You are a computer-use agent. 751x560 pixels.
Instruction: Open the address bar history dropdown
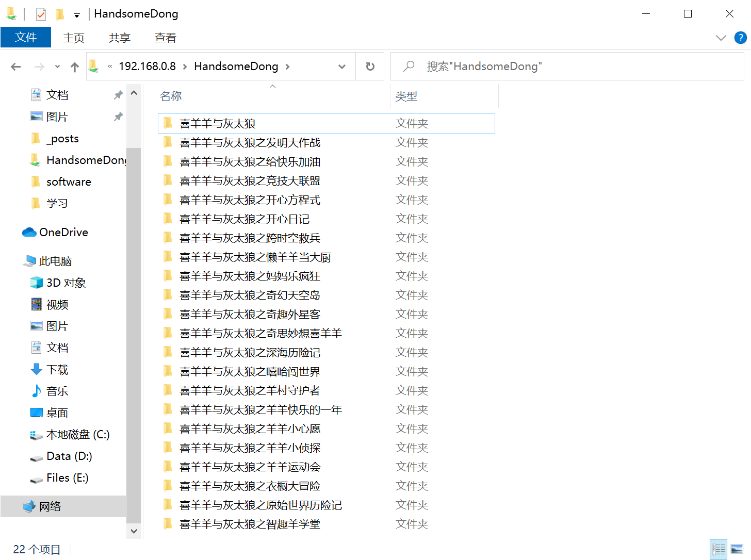pos(342,67)
